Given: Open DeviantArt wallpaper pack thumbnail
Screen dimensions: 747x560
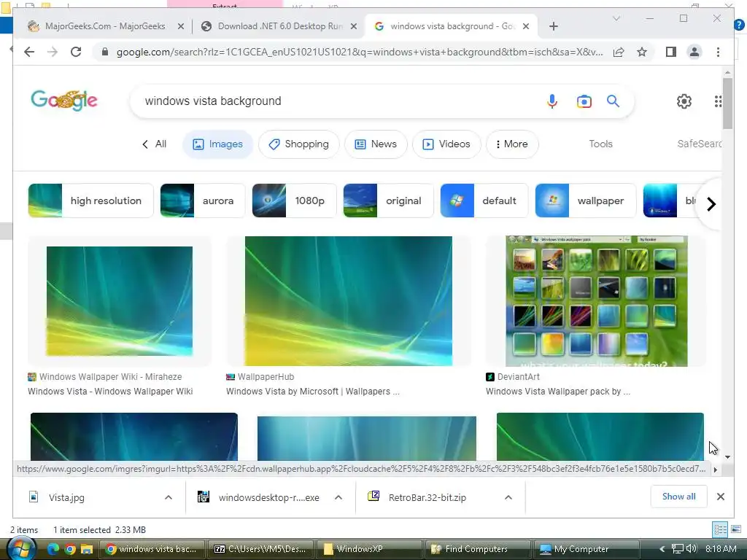Looking at the screenshot, I should pyautogui.click(x=596, y=301).
